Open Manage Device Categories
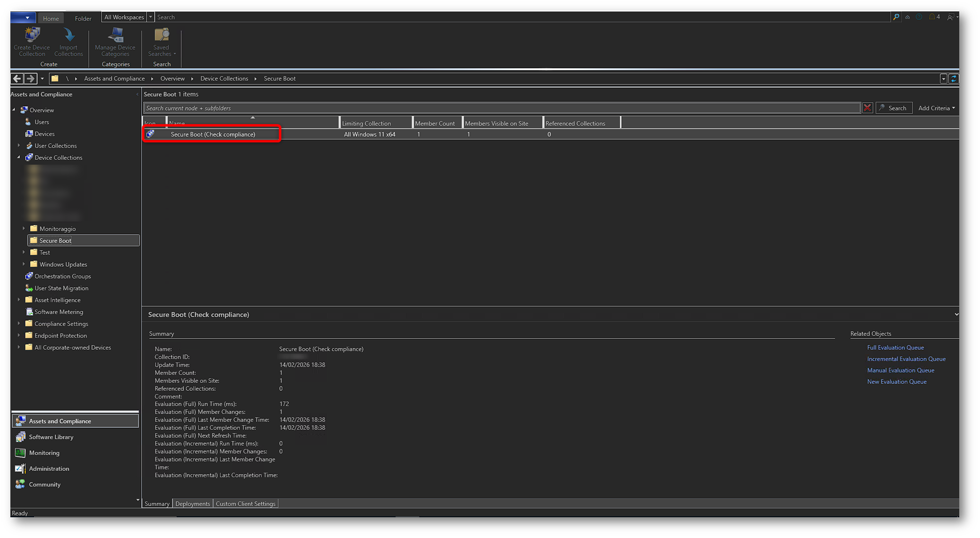 (115, 41)
